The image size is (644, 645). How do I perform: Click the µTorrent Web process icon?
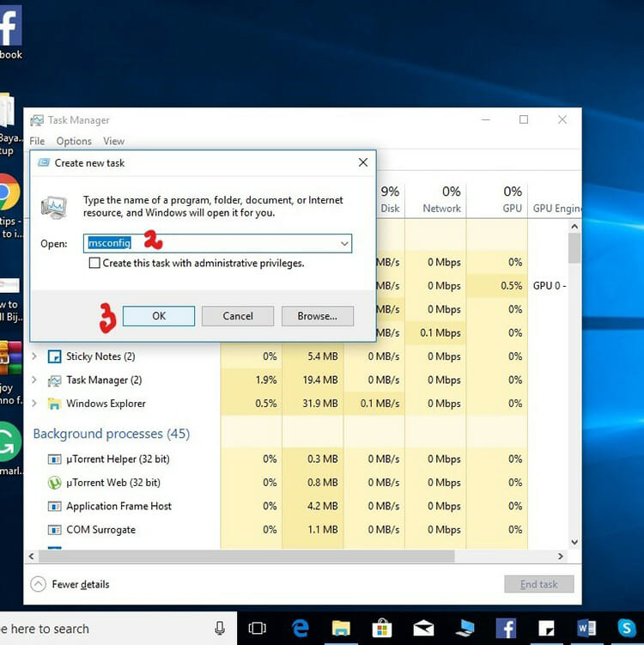click(54, 483)
